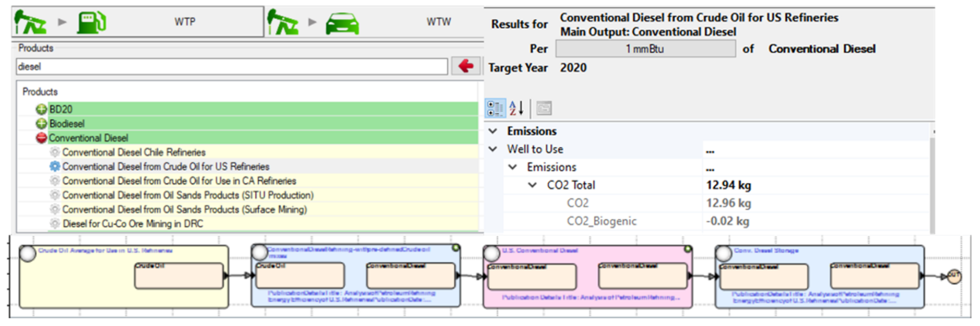Click the gear icon beside Chile Refineries pathway
Screen dimensions: 980x326
[x=55, y=152]
